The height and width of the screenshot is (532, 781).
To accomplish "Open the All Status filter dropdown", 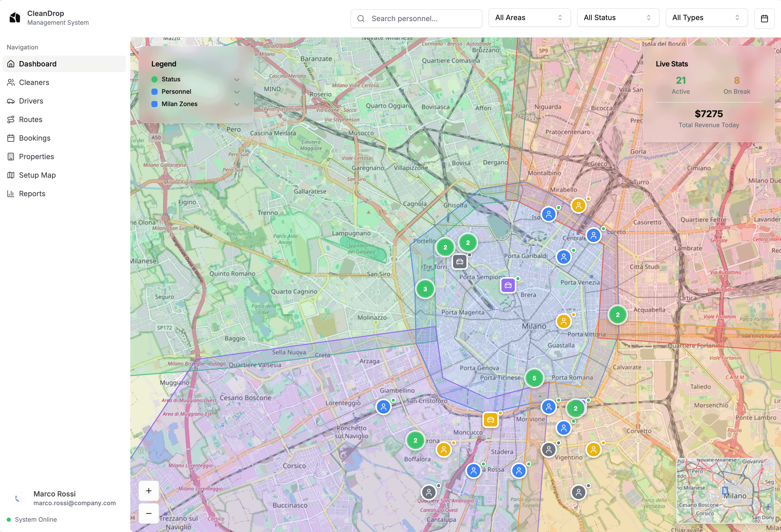I will (618, 18).
